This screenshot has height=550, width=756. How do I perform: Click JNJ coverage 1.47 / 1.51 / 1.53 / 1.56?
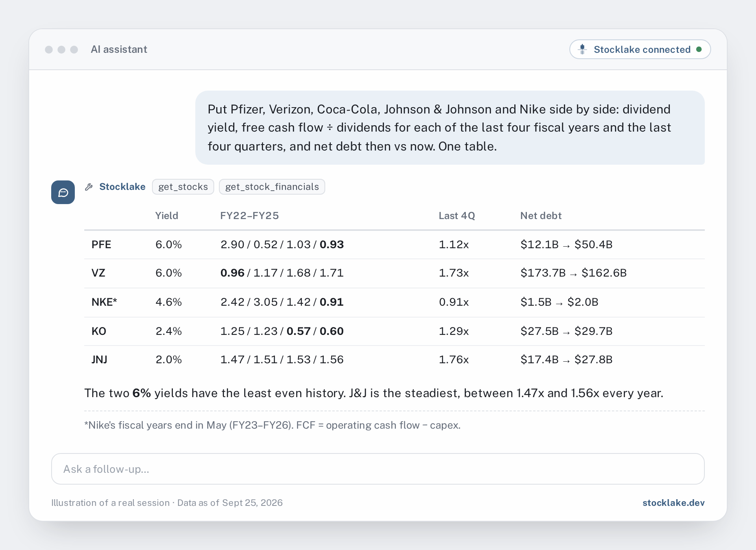282,360
